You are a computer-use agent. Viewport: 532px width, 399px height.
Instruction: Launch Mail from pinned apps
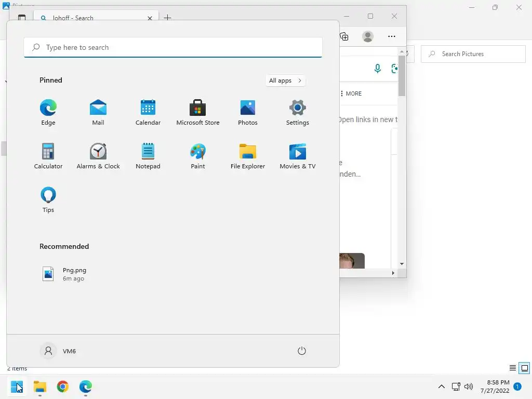coord(98,112)
